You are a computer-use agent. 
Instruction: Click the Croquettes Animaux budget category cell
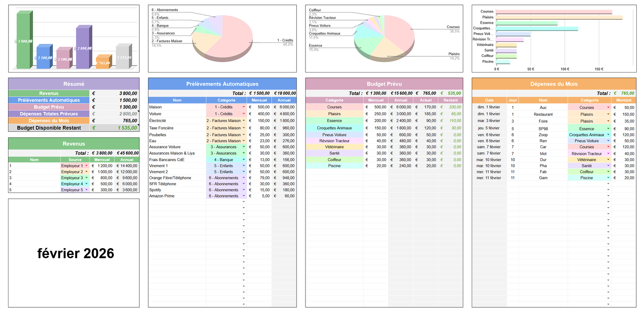click(x=334, y=128)
